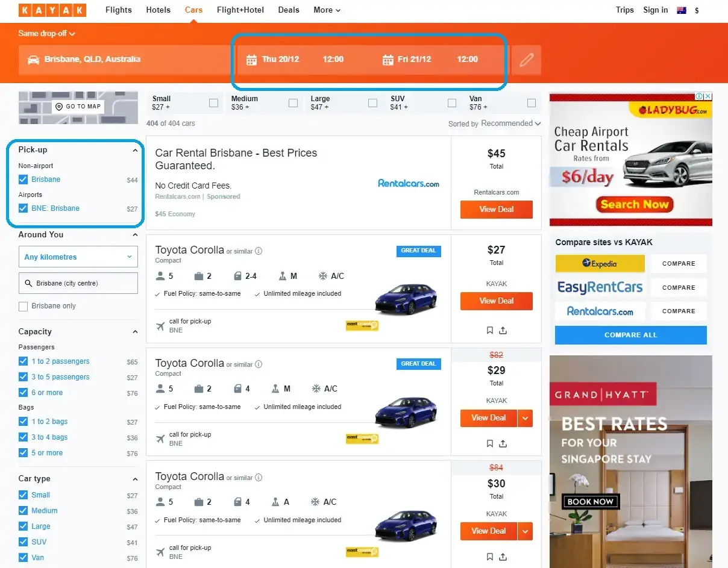Tick the Medium car size checkbox at top
The image size is (728, 568).
[x=293, y=103]
